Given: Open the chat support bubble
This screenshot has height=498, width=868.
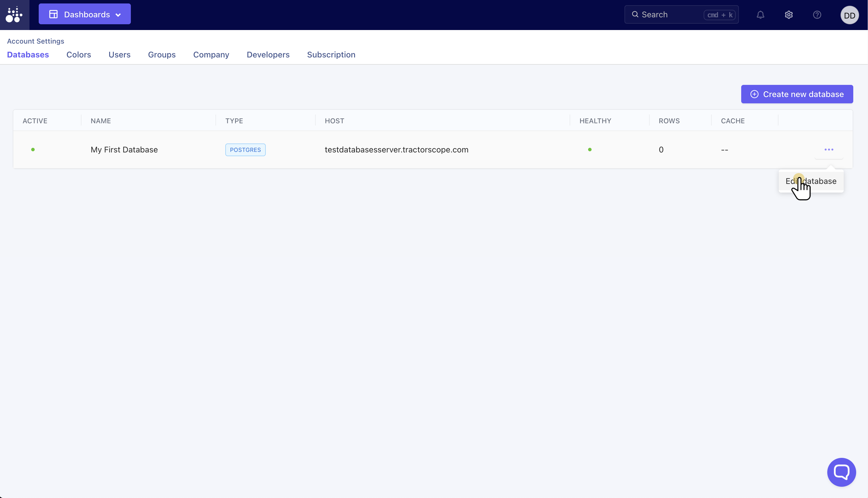Looking at the screenshot, I should click(x=841, y=472).
